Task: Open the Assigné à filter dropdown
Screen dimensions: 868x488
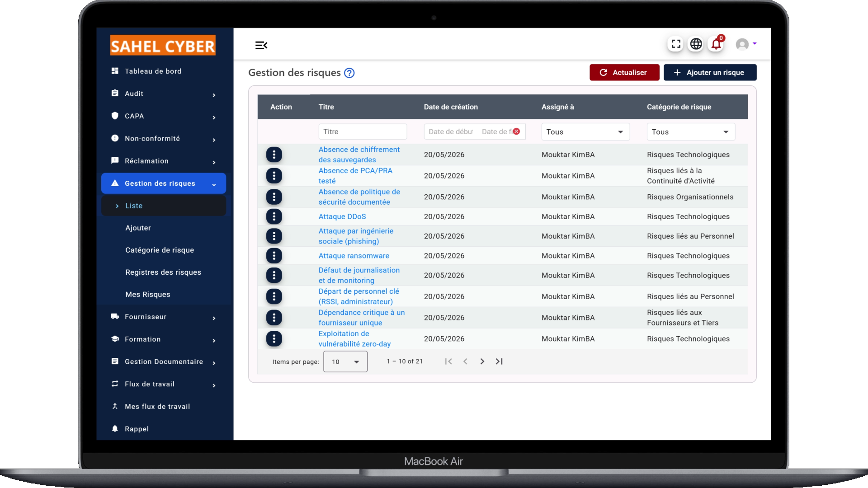Action: (x=585, y=132)
